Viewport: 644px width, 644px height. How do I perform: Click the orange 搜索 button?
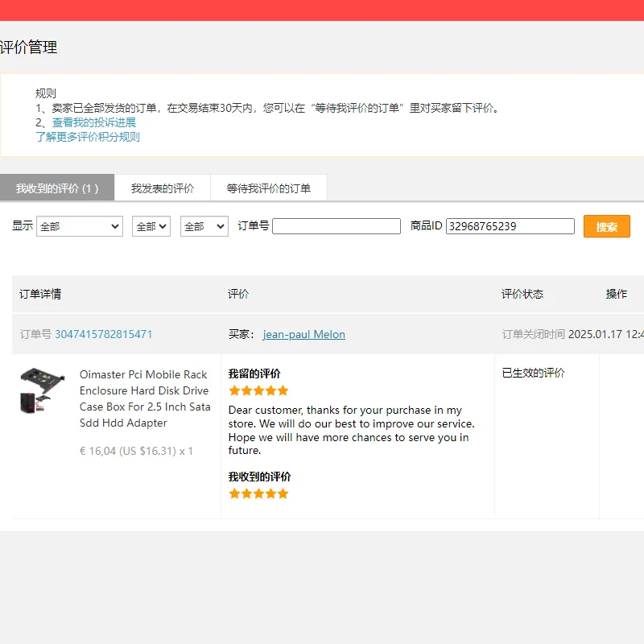[x=606, y=227]
